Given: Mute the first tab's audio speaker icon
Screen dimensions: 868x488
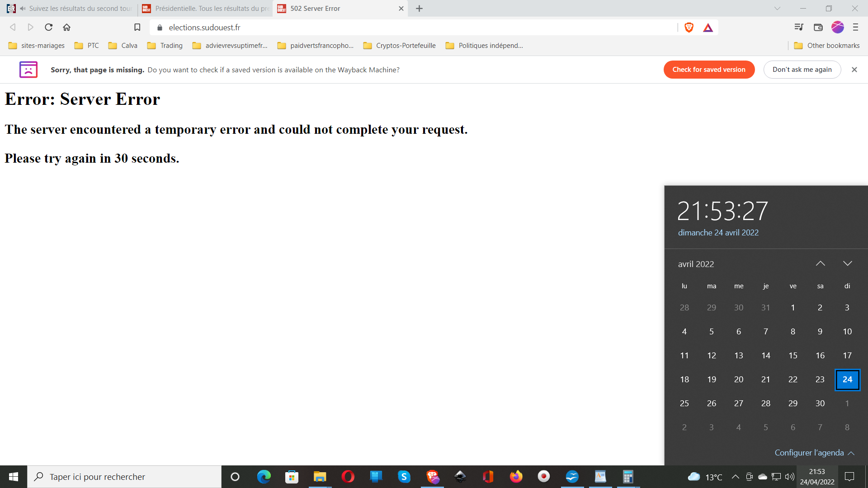Looking at the screenshot, I should tap(23, 9).
